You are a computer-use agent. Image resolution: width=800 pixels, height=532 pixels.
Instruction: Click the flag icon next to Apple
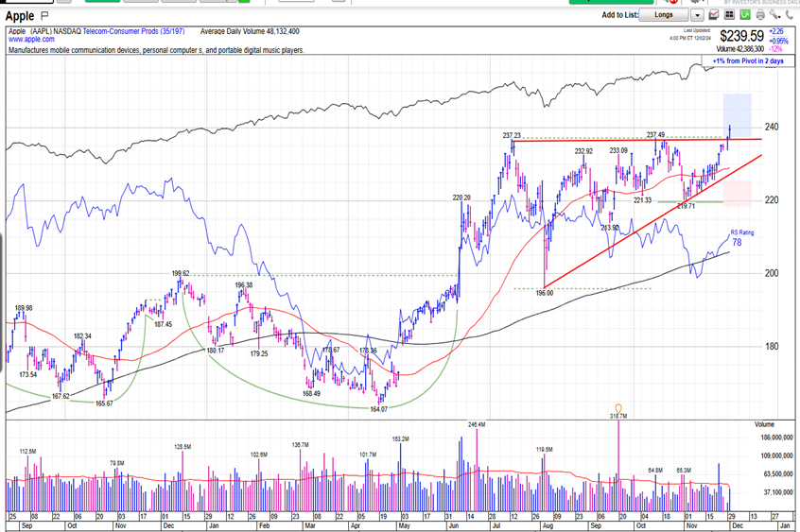click(x=45, y=16)
